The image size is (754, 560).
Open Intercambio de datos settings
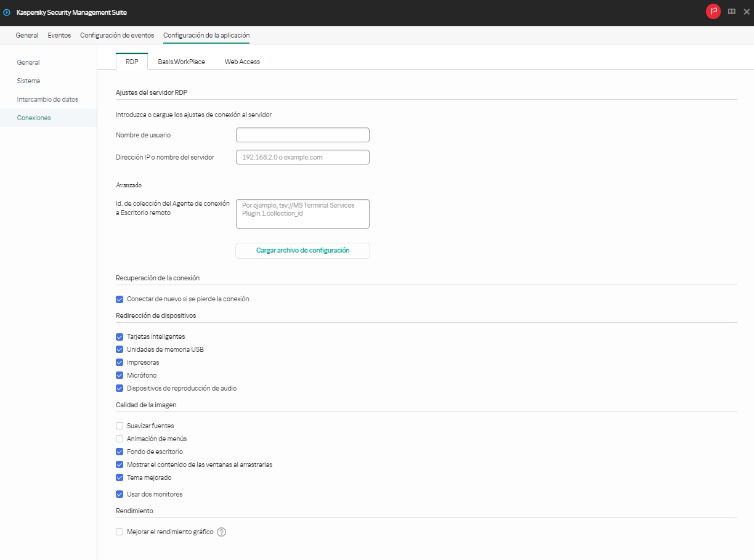pyautogui.click(x=47, y=99)
